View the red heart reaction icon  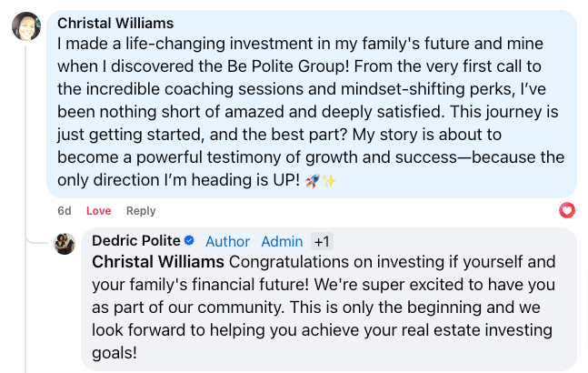(566, 210)
